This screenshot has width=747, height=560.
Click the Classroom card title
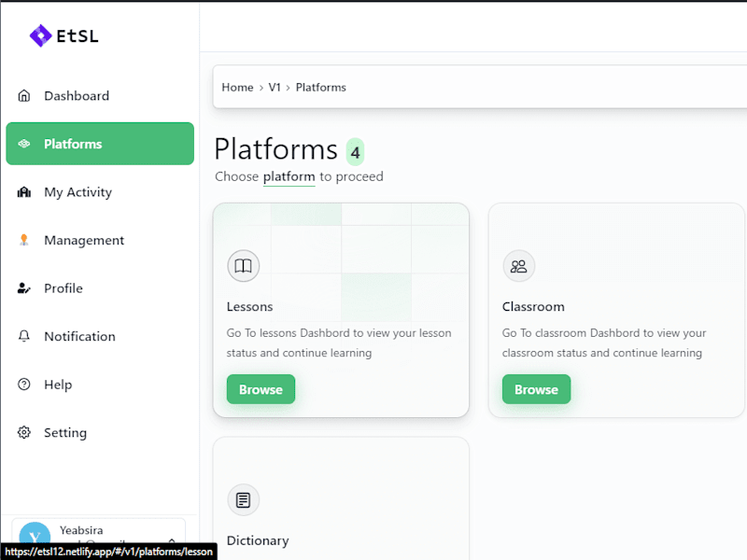(x=533, y=307)
